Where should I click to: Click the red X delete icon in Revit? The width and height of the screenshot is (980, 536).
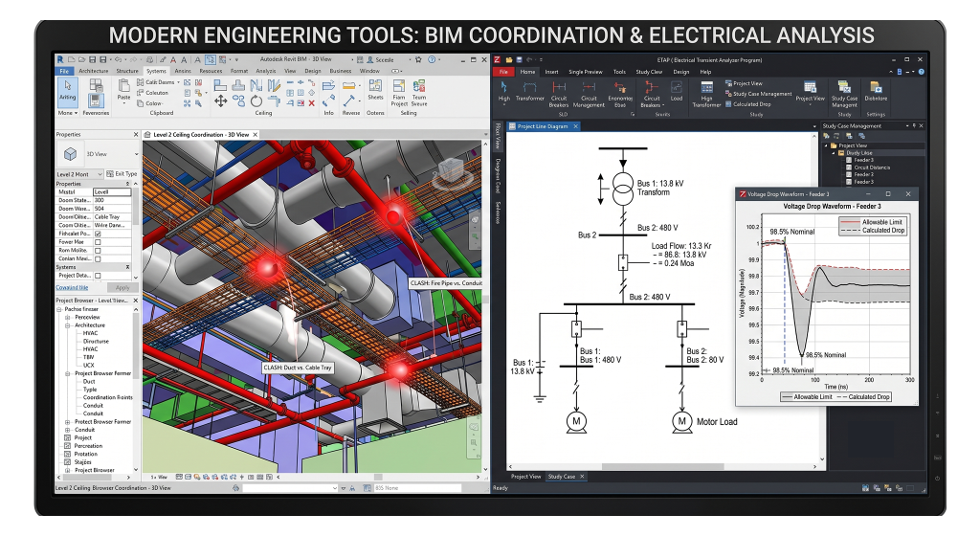(311, 103)
